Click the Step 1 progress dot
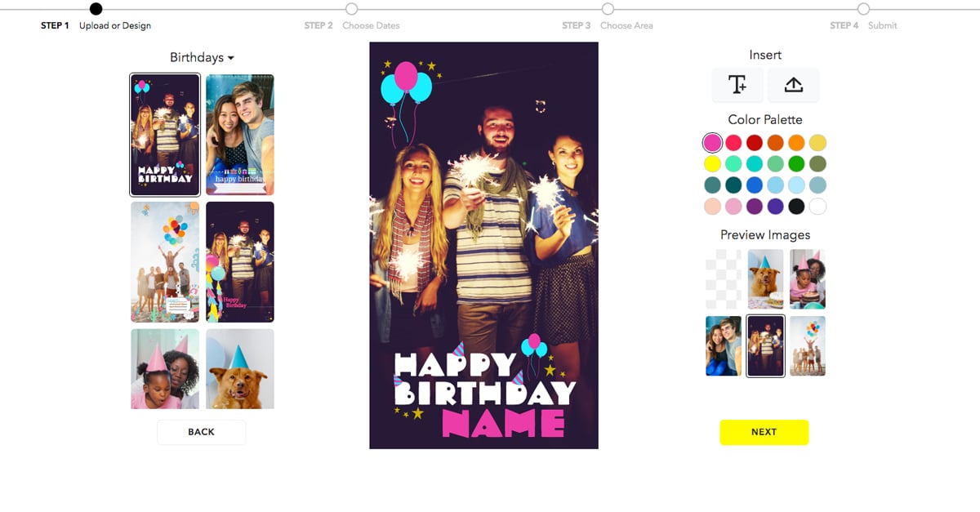The width and height of the screenshot is (980, 512). click(x=96, y=9)
